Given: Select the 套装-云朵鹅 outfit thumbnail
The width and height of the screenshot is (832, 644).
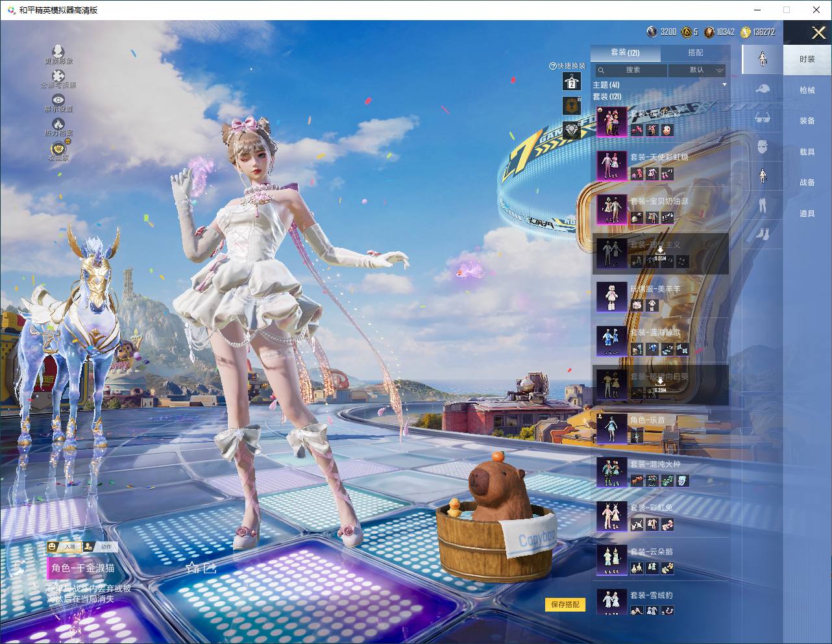Looking at the screenshot, I should coord(611,560).
